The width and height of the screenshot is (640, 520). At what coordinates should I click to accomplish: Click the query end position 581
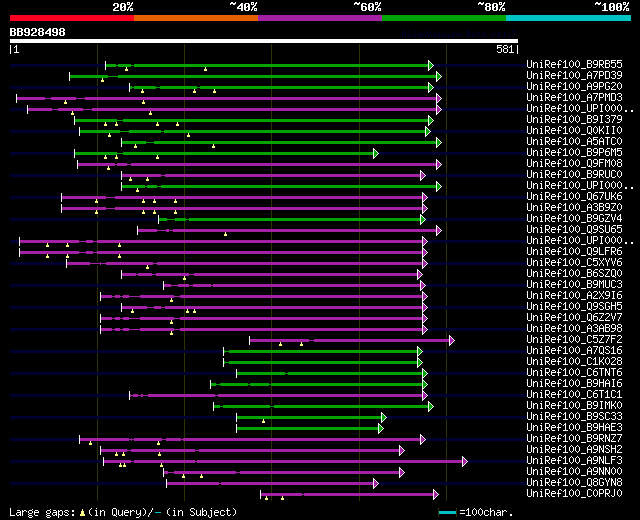504,49
